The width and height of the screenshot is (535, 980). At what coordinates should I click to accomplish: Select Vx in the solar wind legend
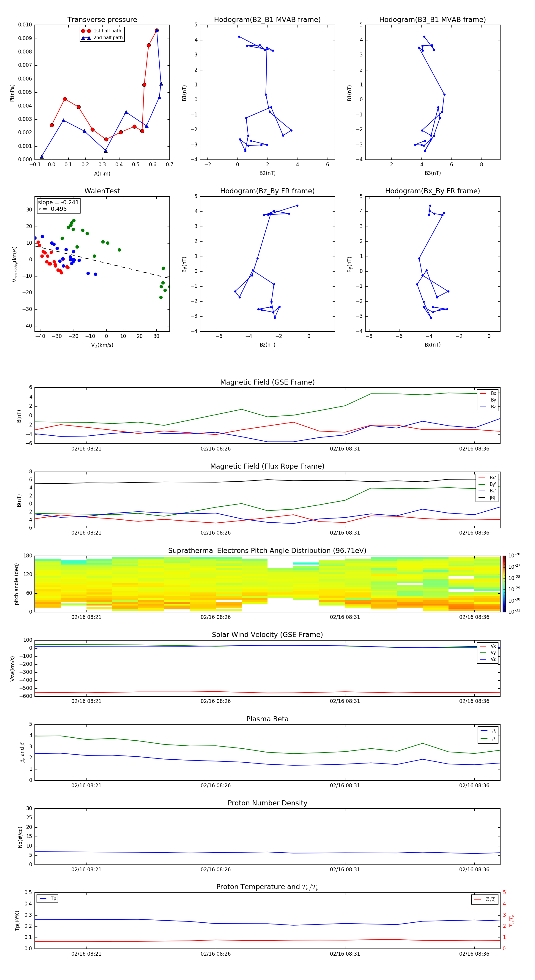tap(488, 646)
